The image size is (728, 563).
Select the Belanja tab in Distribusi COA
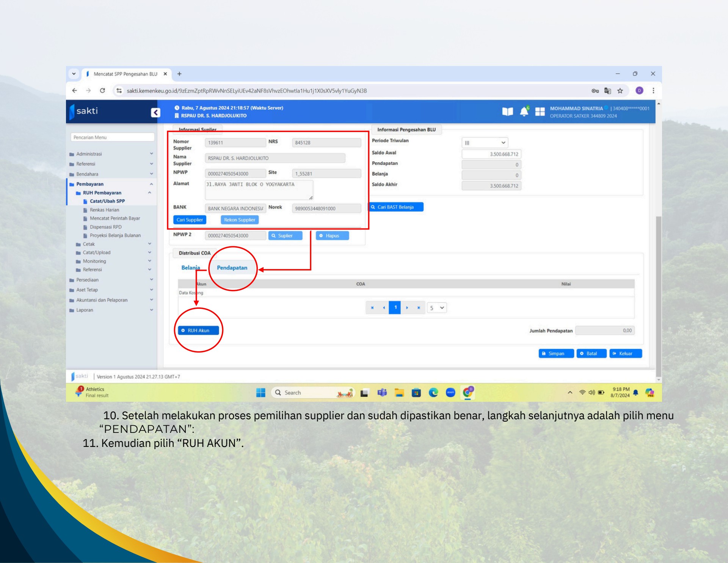(x=190, y=267)
